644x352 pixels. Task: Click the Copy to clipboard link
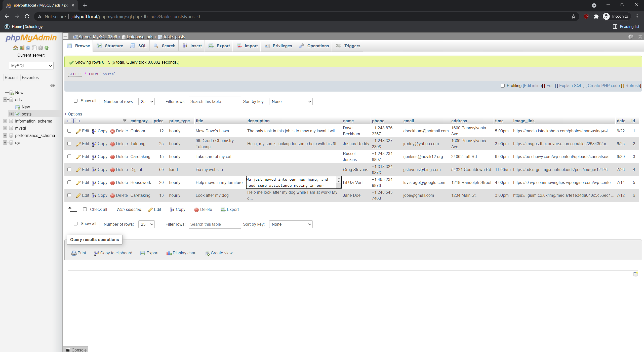pyautogui.click(x=116, y=253)
